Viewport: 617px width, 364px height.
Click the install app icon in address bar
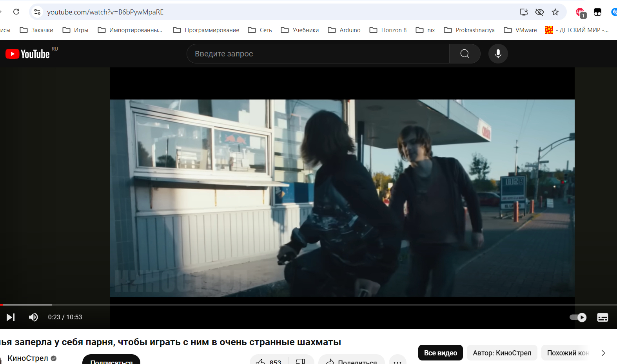[524, 12]
